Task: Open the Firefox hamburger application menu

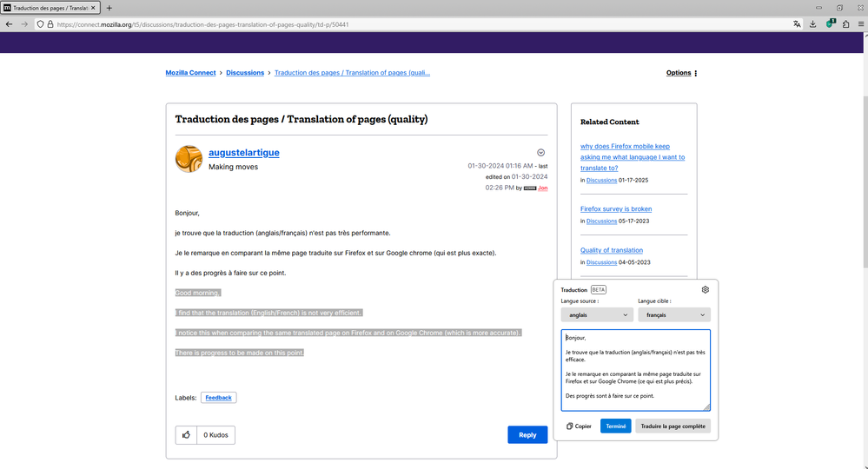Action: coord(860,24)
